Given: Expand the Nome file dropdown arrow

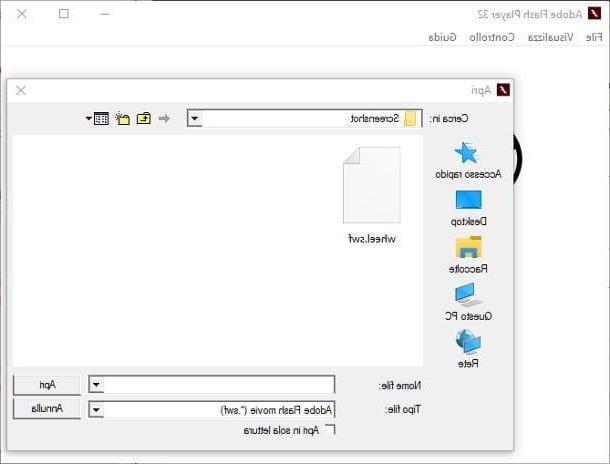Looking at the screenshot, I should click(x=96, y=385).
